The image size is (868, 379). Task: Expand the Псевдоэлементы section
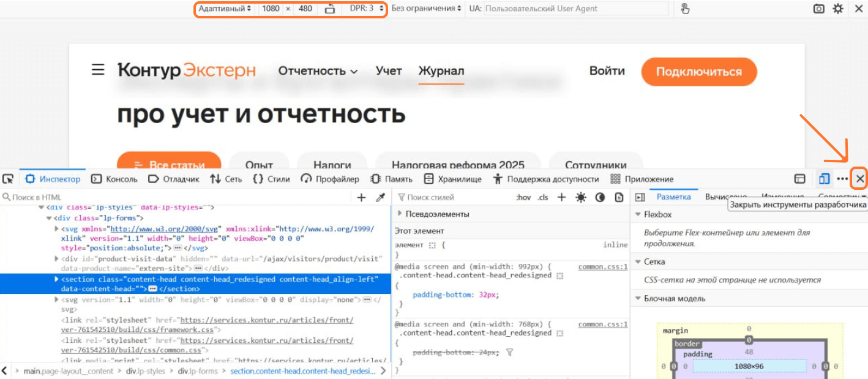(400, 214)
